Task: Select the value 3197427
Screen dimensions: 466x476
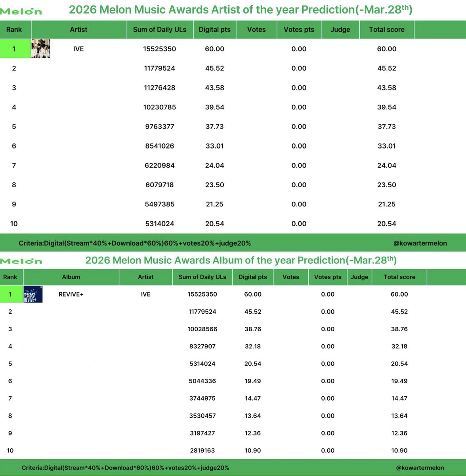Action: [202, 433]
